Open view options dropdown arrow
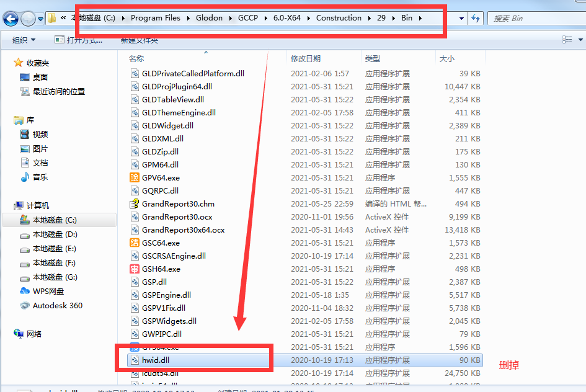 click(x=580, y=40)
